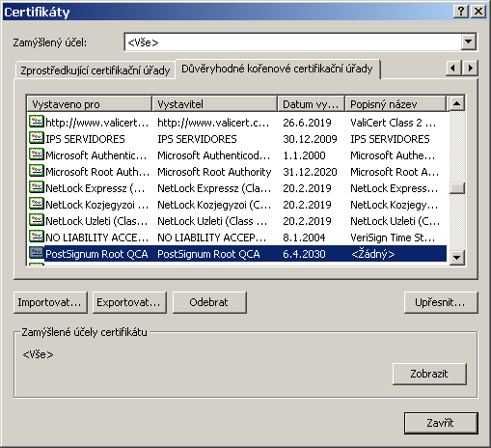
Task: Open the Zamýšlený účel dropdown
Action: [469, 42]
